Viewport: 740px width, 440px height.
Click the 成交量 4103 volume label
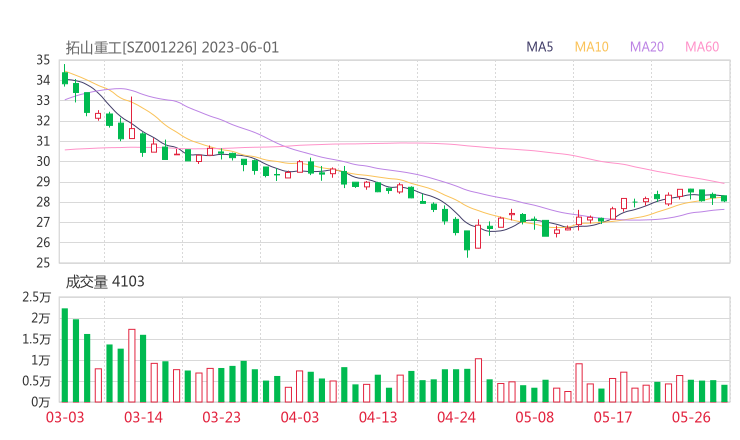[105, 282]
